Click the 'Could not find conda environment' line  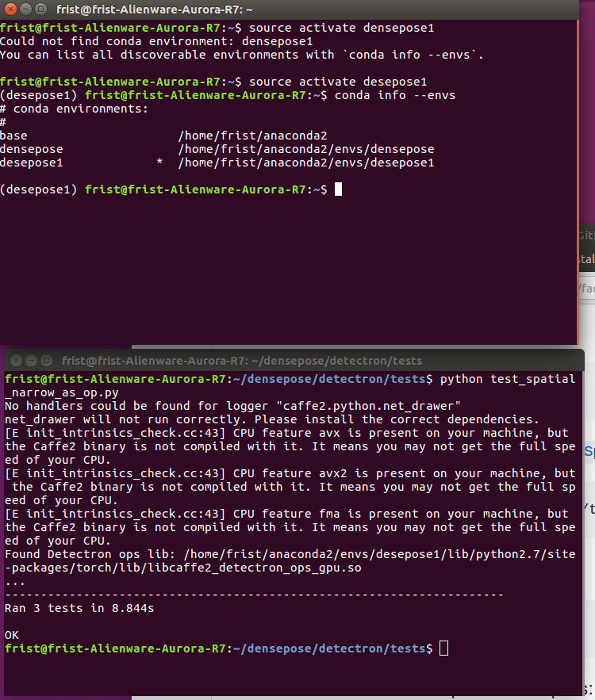point(156,41)
